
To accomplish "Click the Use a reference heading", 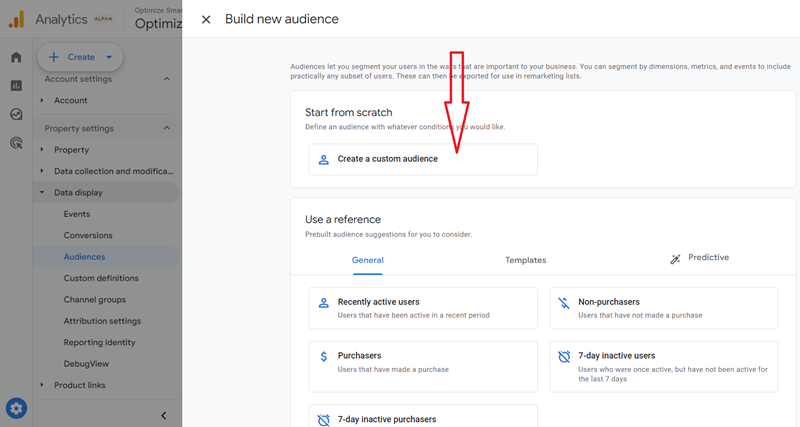I will pyautogui.click(x=343, y=220).
